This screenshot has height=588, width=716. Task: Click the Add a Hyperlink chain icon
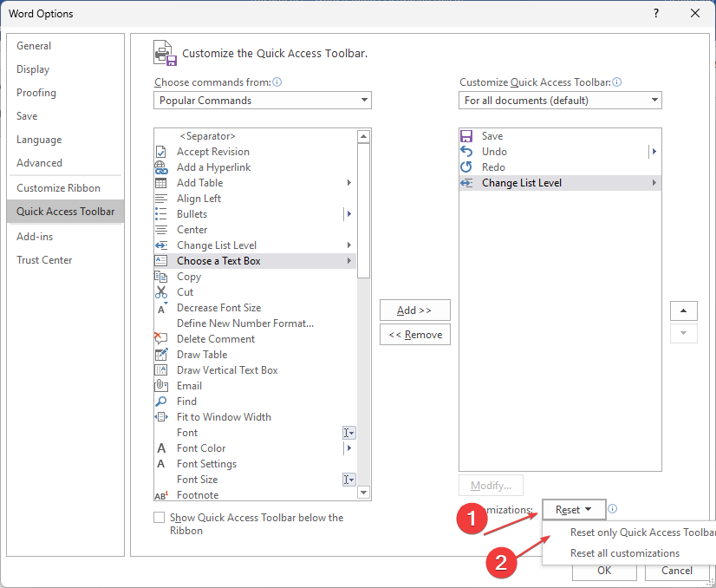tap(160, 167)
